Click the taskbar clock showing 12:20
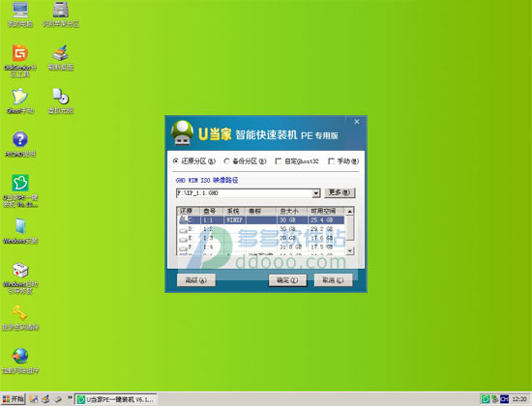The image size is (532, 406). [519, 399]
